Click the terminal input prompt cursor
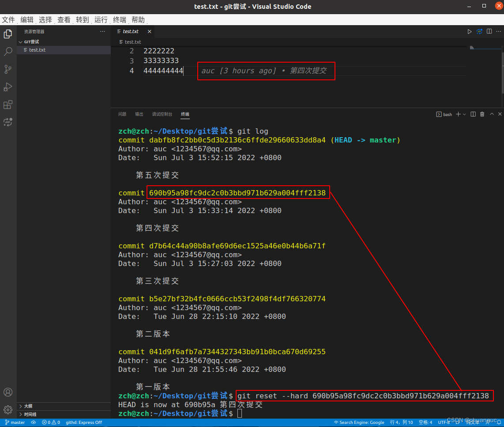Image resolution: width=504 pixels, height=427 pixels. coord(240,413)
